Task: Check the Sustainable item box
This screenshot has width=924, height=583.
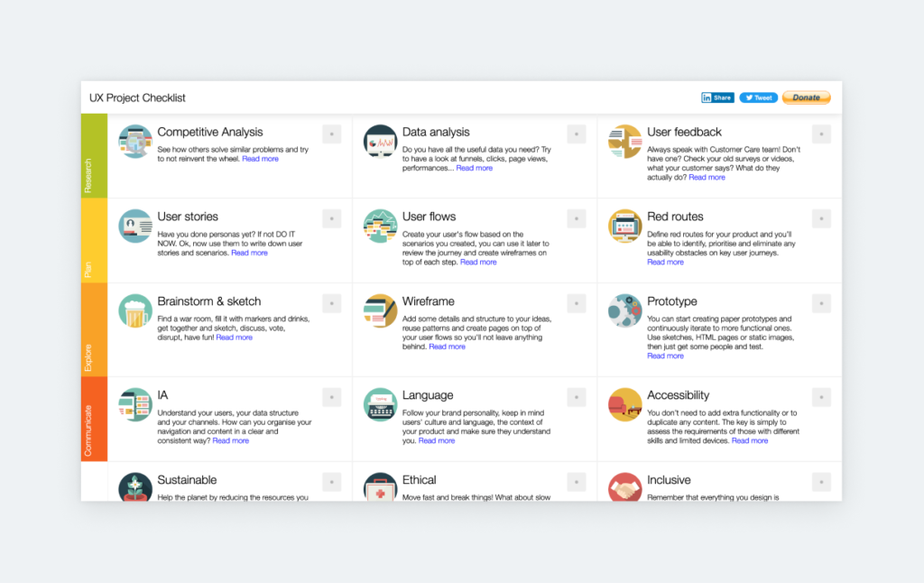Action: pyautogui.click(x=332, y=482)
